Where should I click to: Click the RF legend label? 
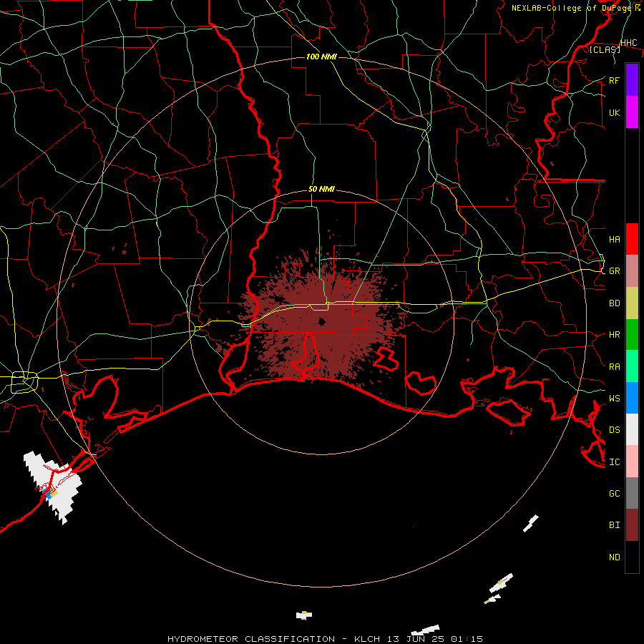point(614,80)
